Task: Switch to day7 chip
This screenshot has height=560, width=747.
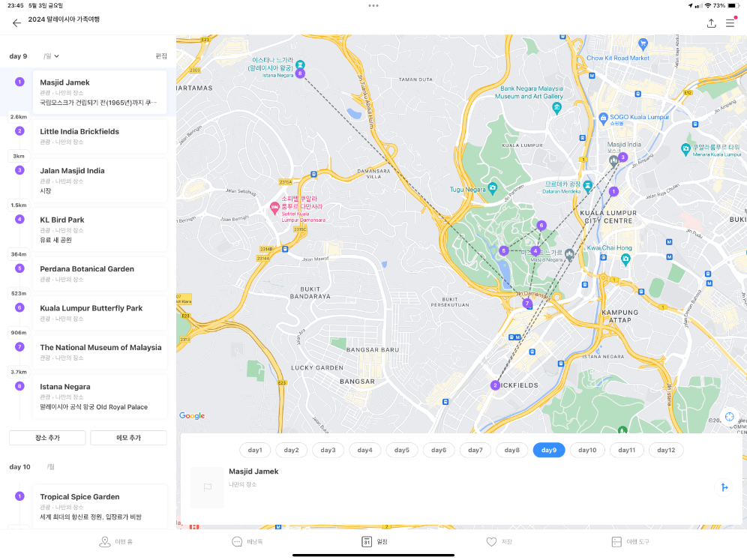Action: point(475,450)
